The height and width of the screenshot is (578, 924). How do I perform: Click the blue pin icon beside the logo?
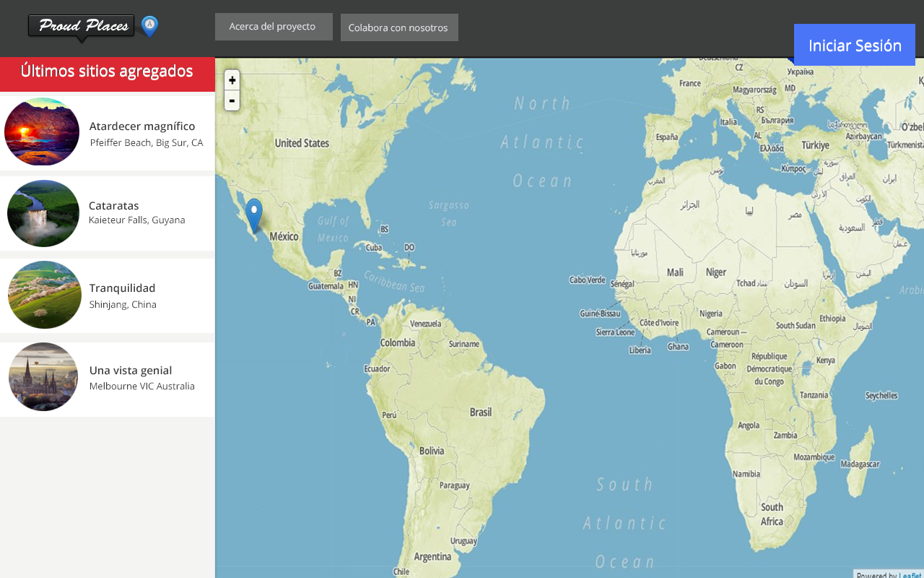149,27
